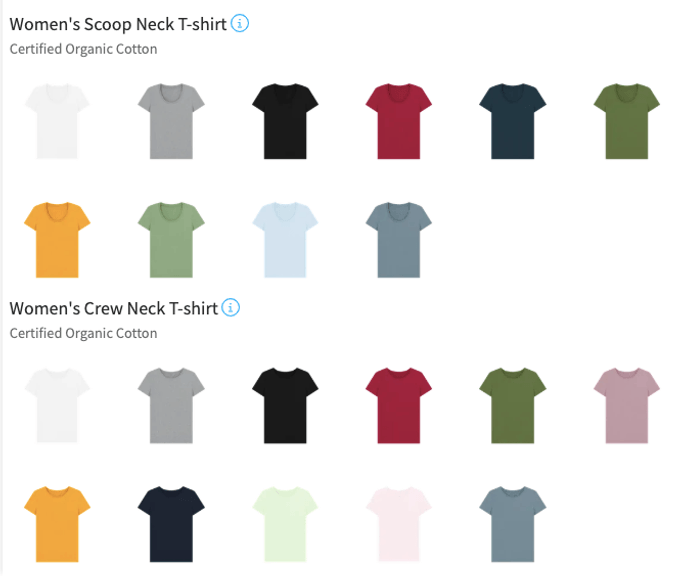This screenshot has height=576, width=680.
Task: Choose the mauve pink crew neck shirt
Action: click(x=627, y=406)
